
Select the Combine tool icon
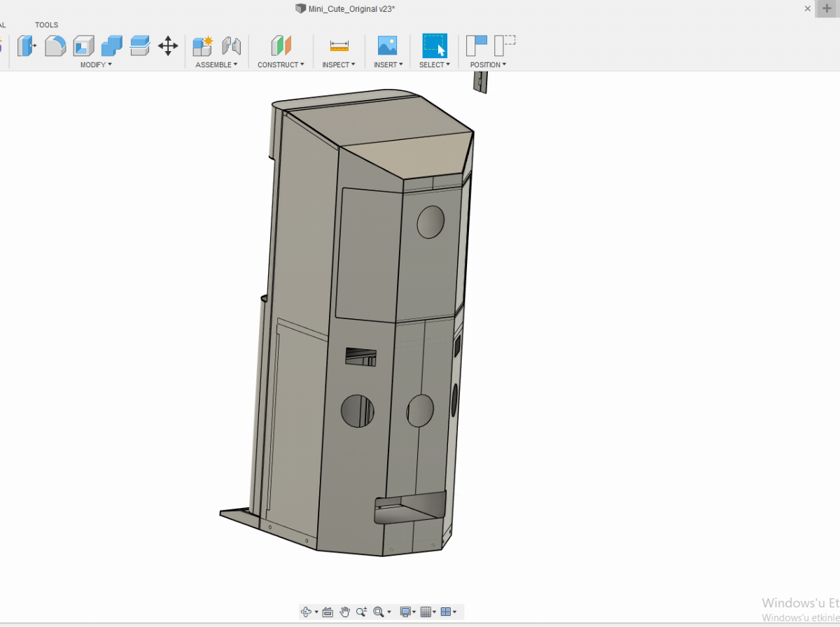click(x=111, y=46)
